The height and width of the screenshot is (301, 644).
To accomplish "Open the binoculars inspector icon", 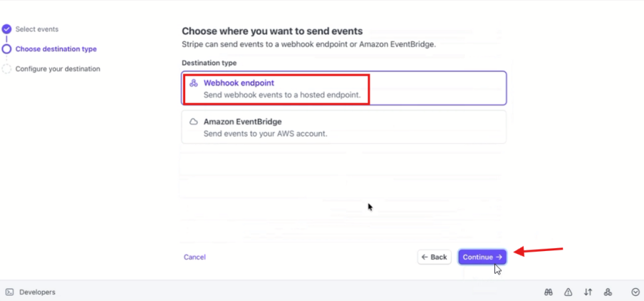I will coord(549,292).
